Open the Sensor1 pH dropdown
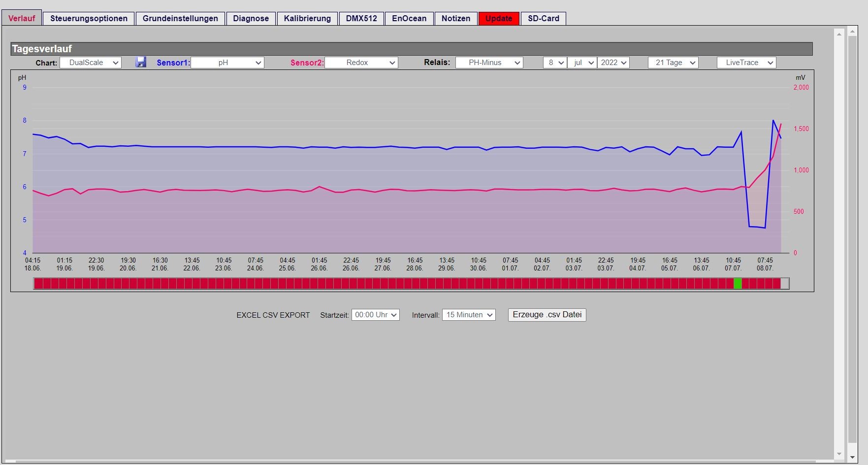This screenshot has width=868, height=465. (x=227, y=63)
